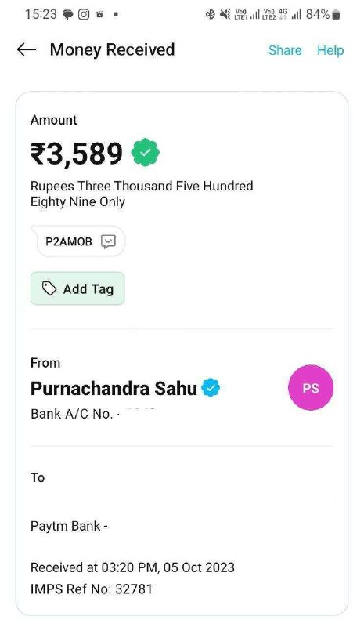This screenshot has width=364, height=627.
Task: Tap the P2AMOB remark bubble
Action: tap(78, 241)
